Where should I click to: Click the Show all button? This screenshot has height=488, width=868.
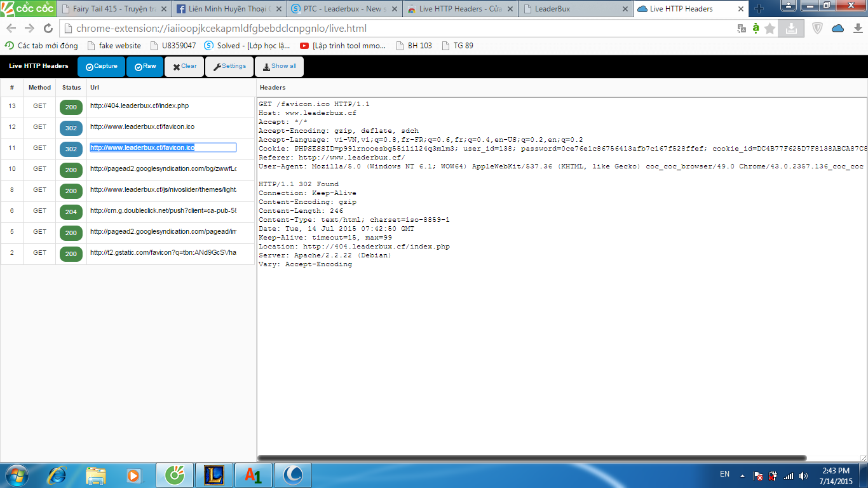click(280, 67)
